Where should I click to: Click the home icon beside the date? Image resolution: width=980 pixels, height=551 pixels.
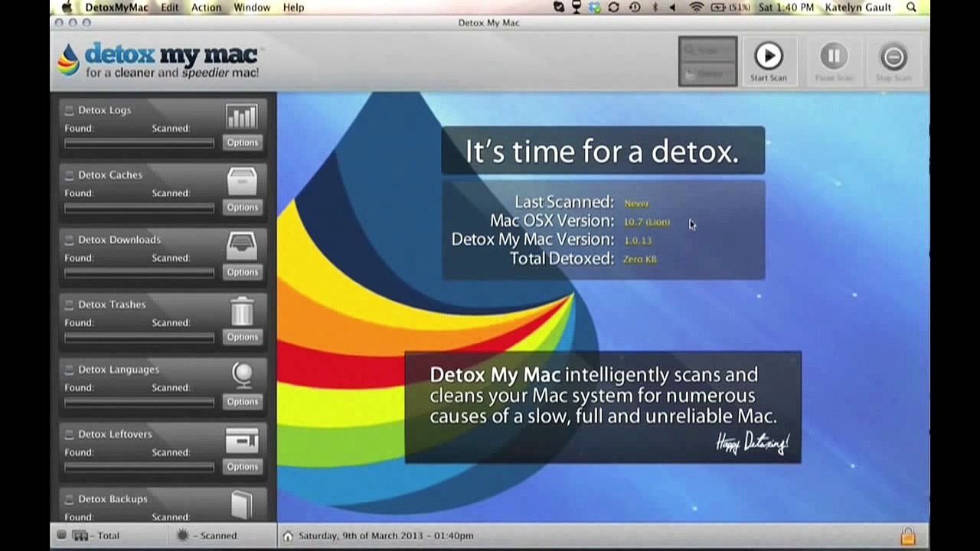[x=288, y=536]
